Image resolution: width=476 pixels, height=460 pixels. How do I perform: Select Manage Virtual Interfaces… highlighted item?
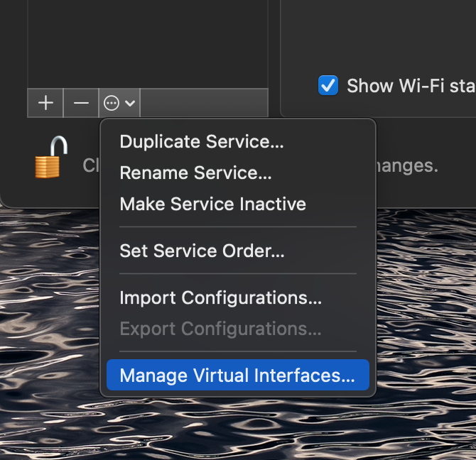pos(237,376)
